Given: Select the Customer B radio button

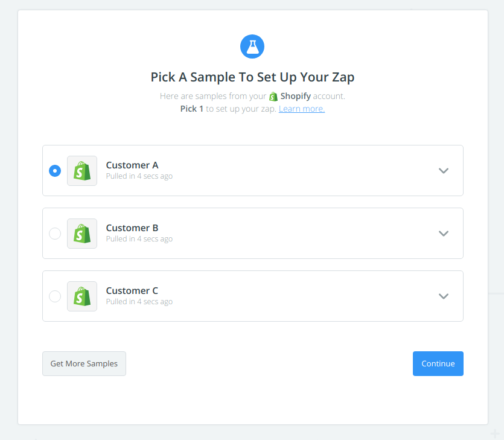Looking at the screenshot, I should [x=55, y=234].
